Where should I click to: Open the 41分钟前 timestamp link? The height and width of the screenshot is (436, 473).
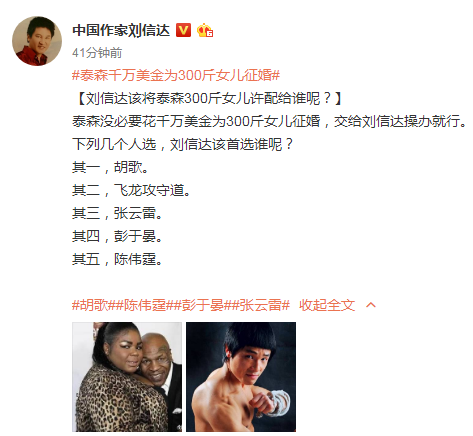tap(97, 53)
